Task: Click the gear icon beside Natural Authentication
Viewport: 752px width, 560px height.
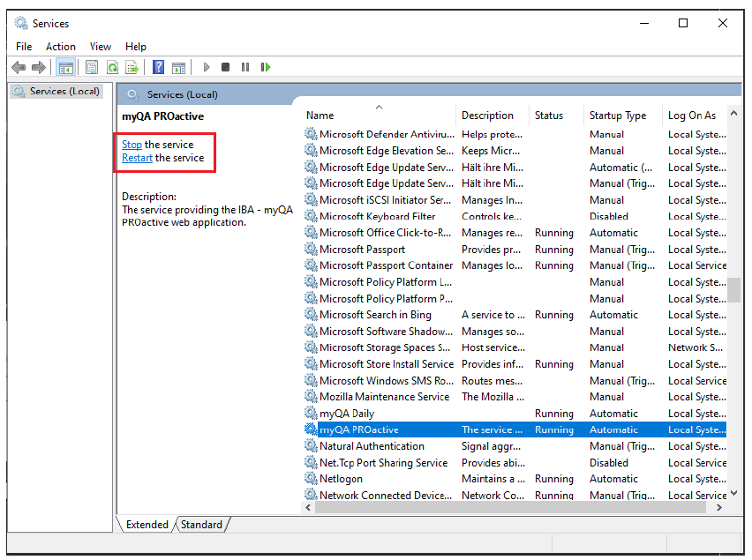Action: 312,446
